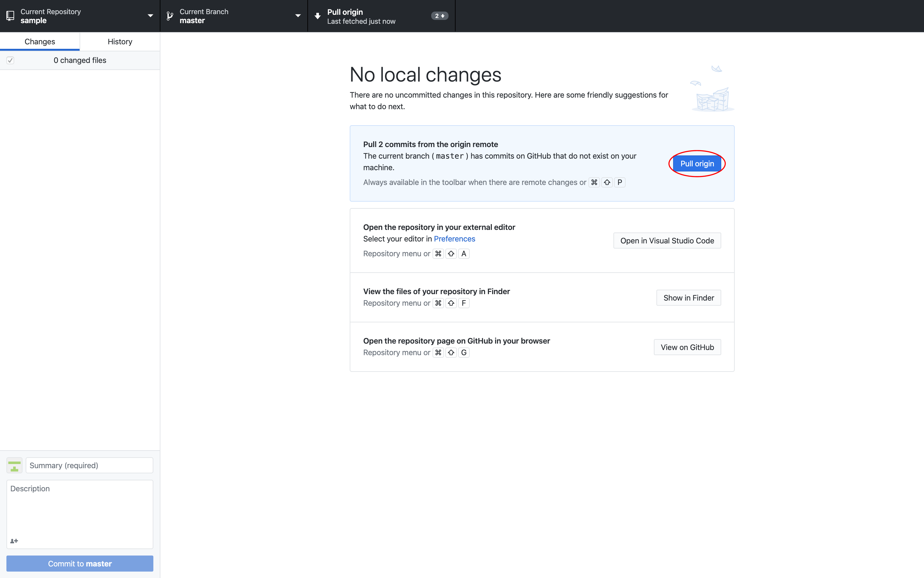
Task: Click the Description text area
Action: [x=80, y=514]
